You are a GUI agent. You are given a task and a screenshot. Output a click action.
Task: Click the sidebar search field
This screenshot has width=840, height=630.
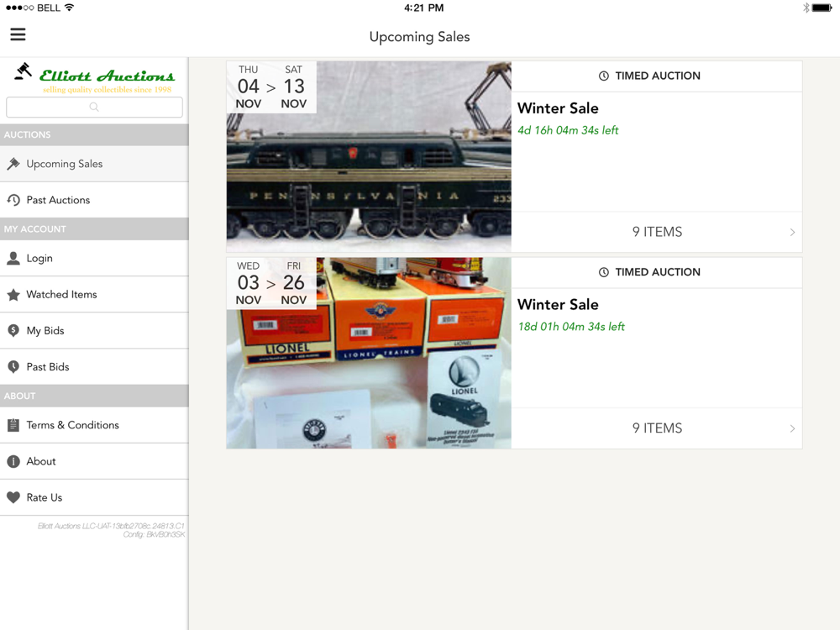(x=94, y=108)
